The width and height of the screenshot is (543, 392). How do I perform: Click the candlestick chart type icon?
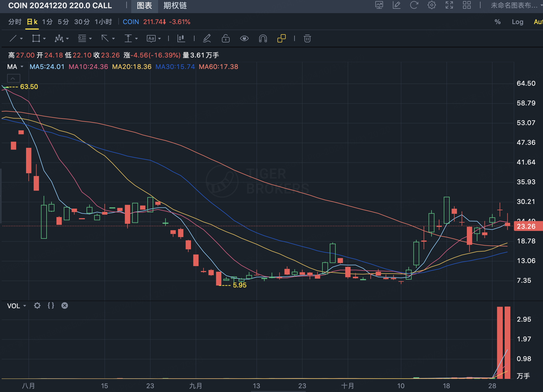pyautogui.click(x=181, y=39)
